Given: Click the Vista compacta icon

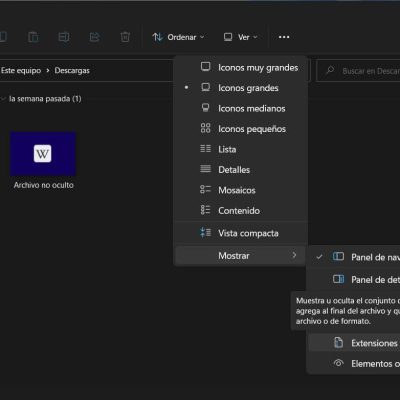Looking at the screenshot, I should tap(205, 233).
